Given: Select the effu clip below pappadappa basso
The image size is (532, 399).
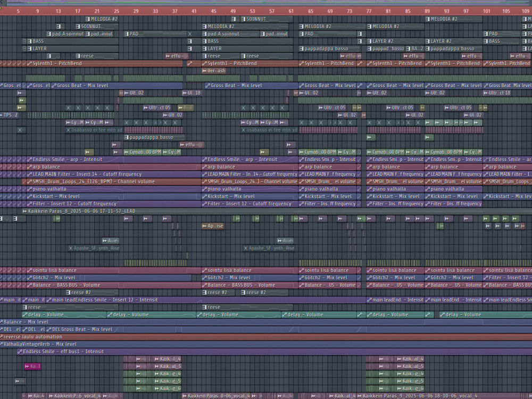Looking at the screenshot, I should click(x=192, y=145).
